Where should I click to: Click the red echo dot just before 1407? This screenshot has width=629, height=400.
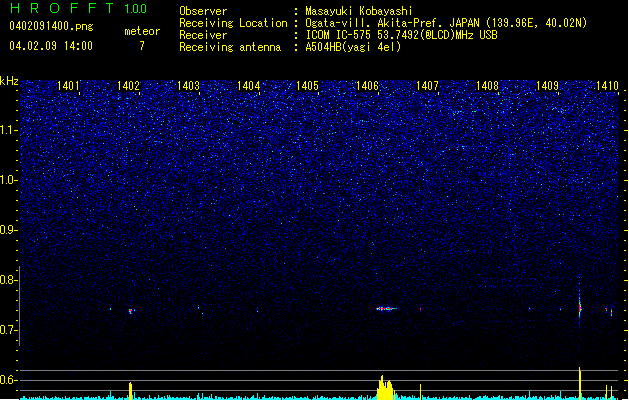click(x=420, y=309)
